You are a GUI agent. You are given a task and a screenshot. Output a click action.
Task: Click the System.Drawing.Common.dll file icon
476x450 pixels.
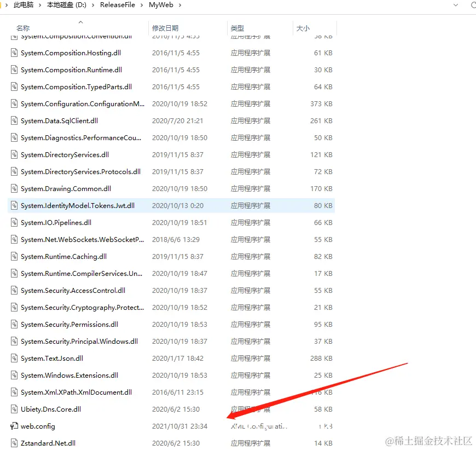click(x=14, y=189)
